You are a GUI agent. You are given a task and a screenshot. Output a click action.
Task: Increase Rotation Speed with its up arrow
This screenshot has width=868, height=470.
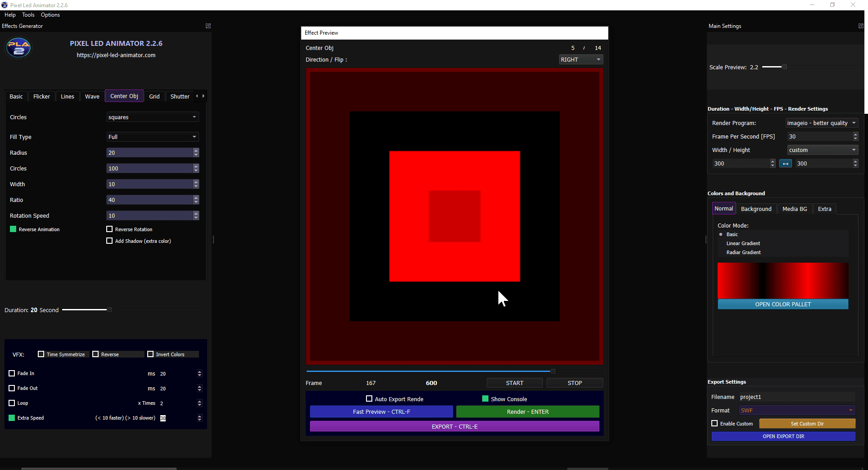pos(196,213)
